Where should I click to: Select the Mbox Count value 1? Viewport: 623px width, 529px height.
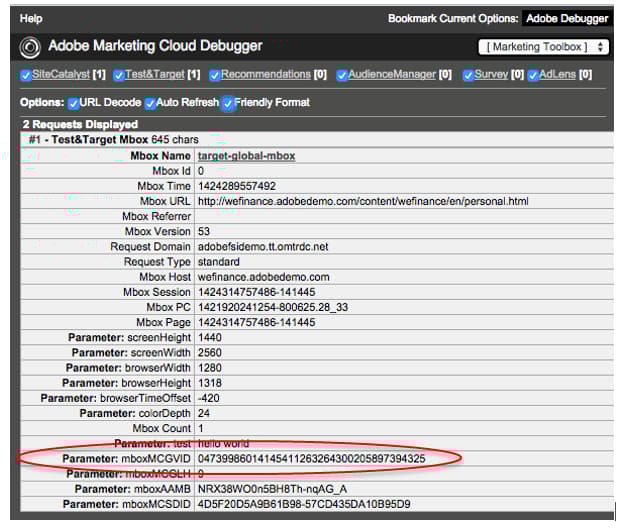(201, 428)
